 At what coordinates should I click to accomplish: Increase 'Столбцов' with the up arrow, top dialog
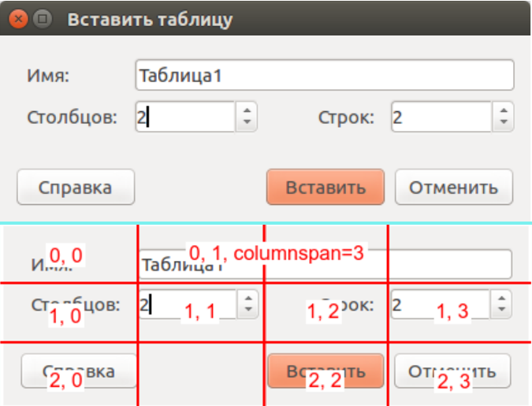247,111
